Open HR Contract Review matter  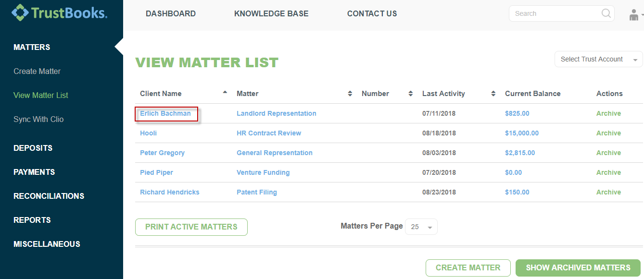pyautogui.click(x=269, y=133)
